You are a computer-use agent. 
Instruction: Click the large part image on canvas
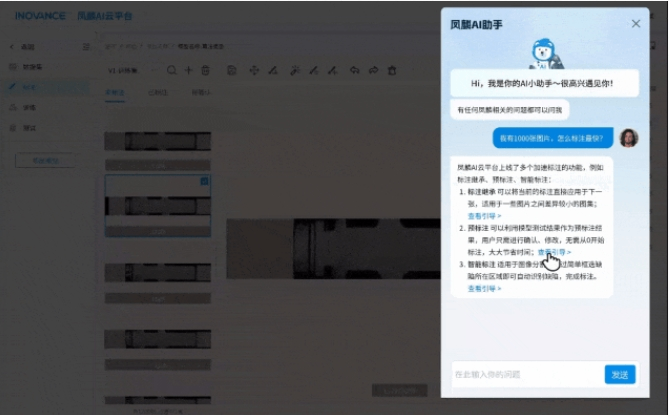(x=333, y=249)
